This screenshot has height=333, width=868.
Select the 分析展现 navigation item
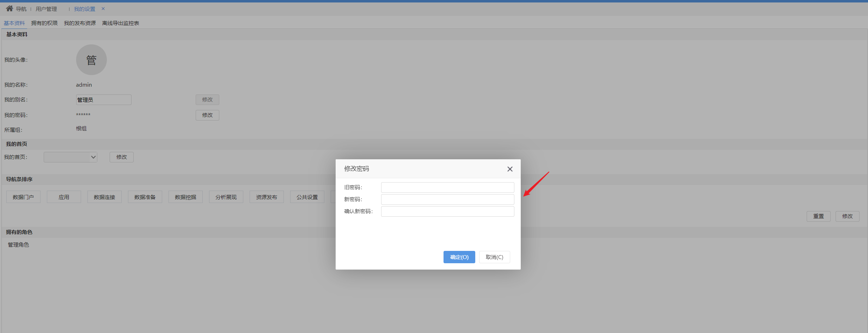[226, 197]
